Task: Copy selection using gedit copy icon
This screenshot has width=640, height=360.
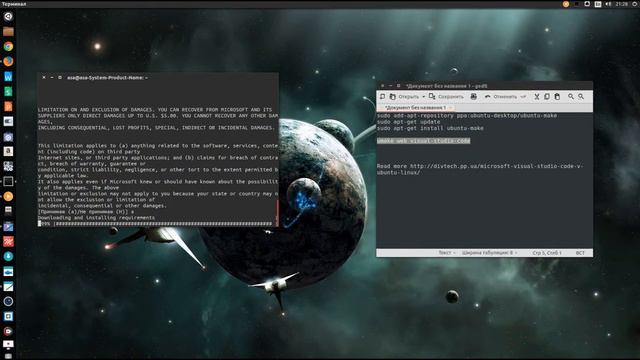Action: (547, 97)
